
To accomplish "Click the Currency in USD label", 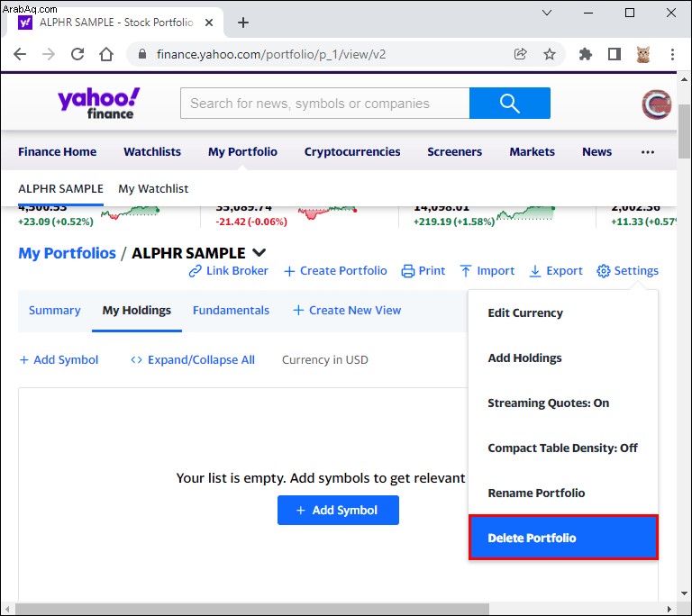I will [324, 360].
